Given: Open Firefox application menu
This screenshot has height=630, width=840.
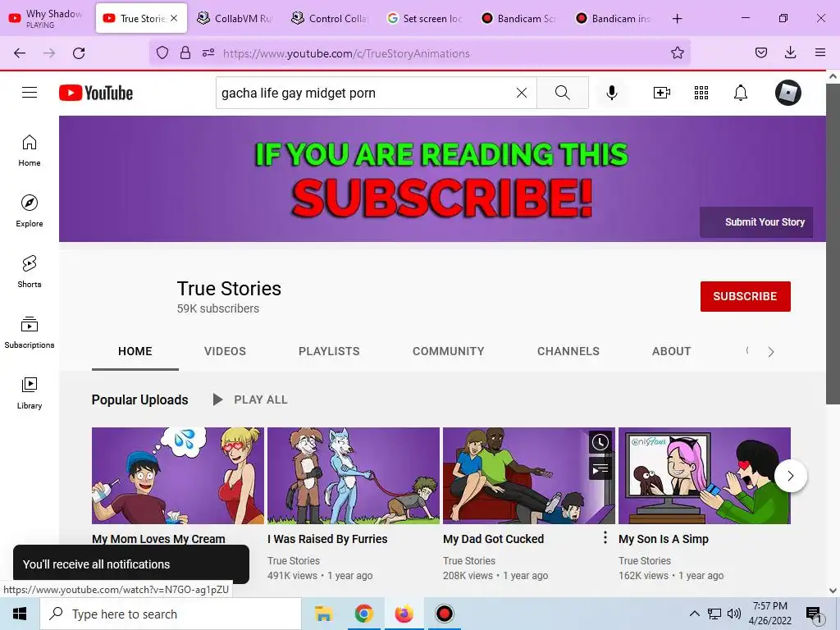Looking at the screenshot, I should click(820, 52).
